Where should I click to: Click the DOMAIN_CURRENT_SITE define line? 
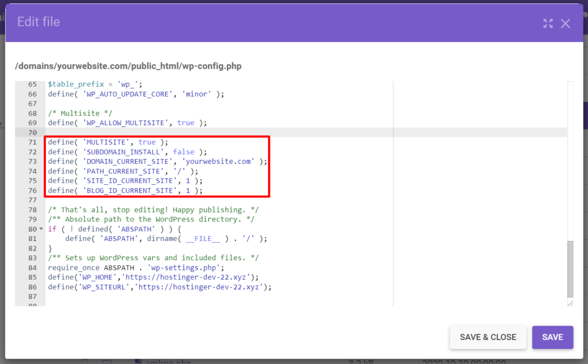[157, 161]
